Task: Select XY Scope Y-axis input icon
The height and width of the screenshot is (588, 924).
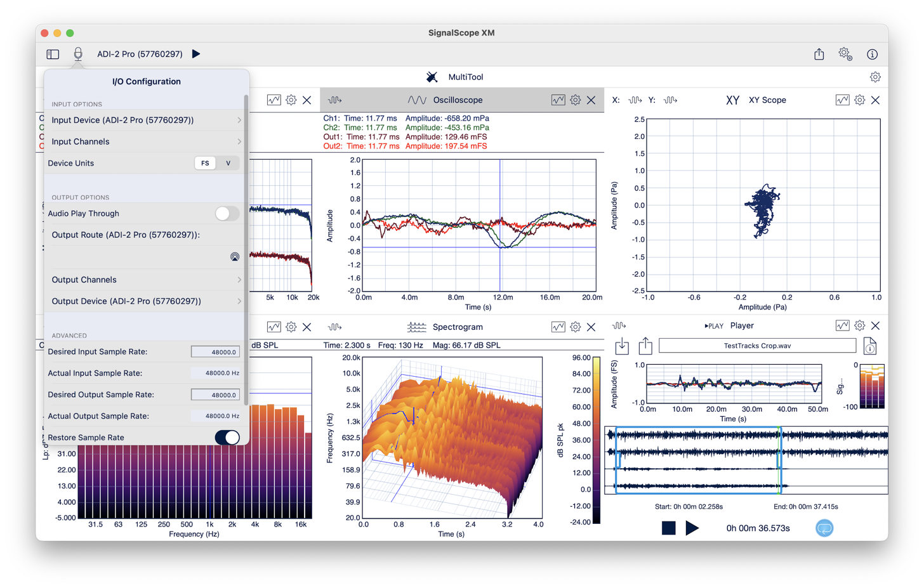Action: coord(670,100)
